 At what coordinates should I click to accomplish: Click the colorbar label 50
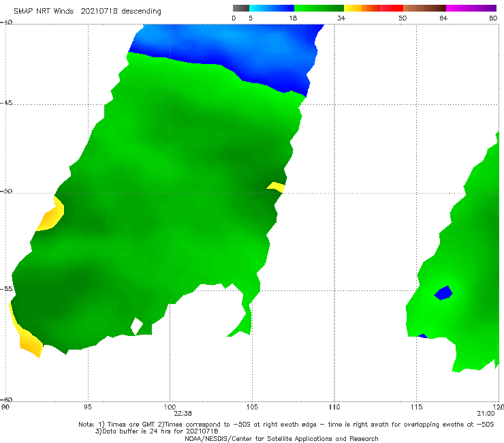403,18
